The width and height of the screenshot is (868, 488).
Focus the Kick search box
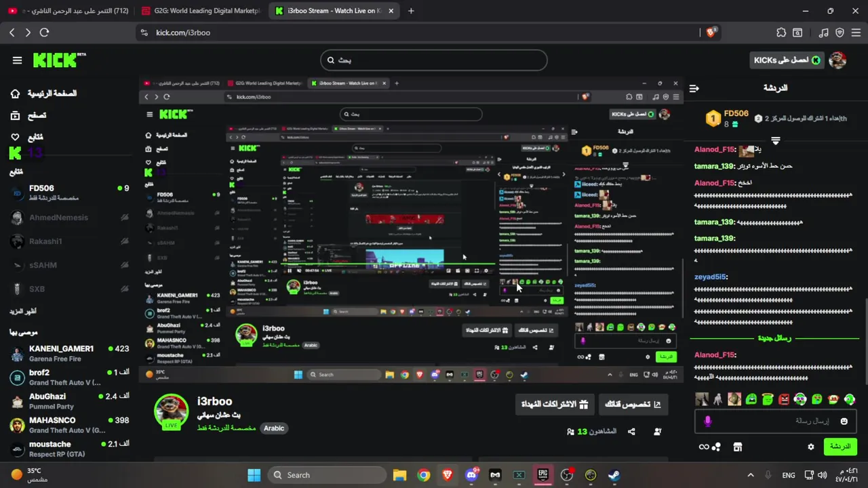[x=433, y=60]
